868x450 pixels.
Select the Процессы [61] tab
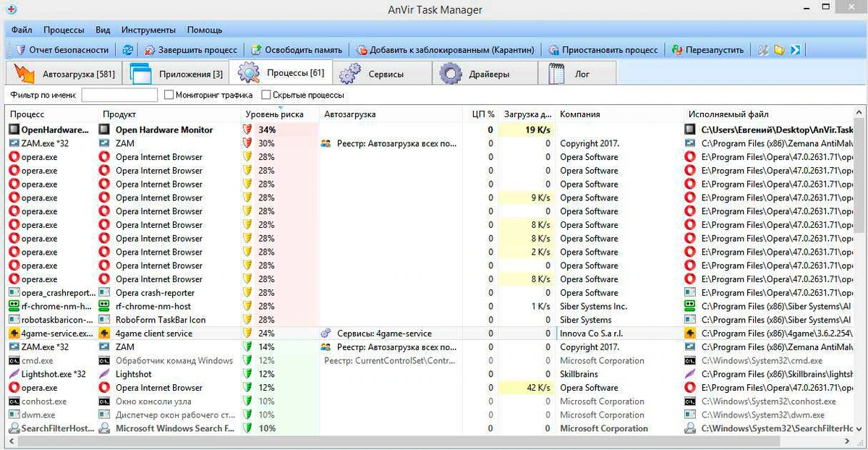point(281,72)
